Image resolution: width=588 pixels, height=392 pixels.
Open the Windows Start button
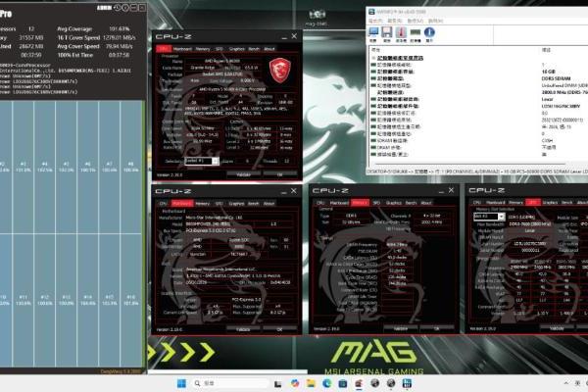(181, 383)
